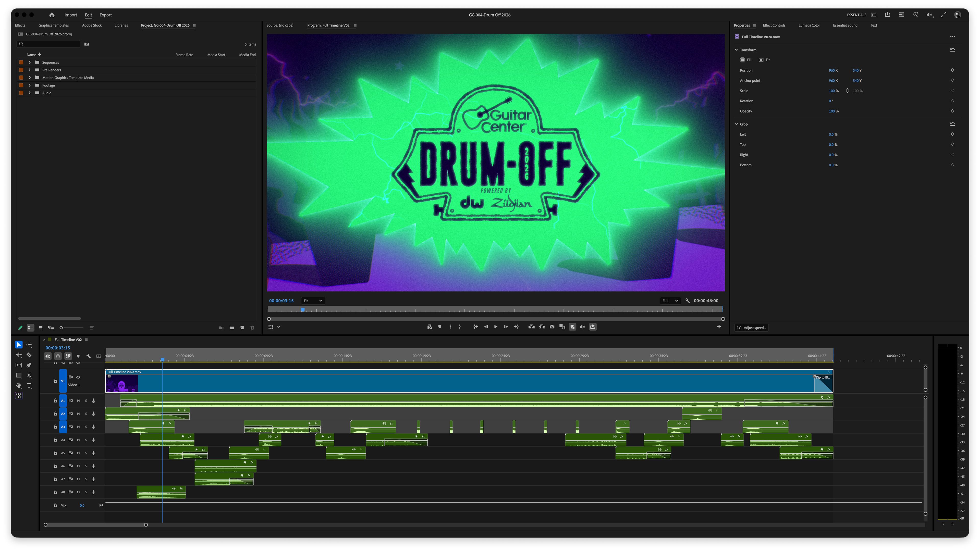Open the workspaces panel icon beside ESSENTIALS
980x551 pixels.
[874, 15]
